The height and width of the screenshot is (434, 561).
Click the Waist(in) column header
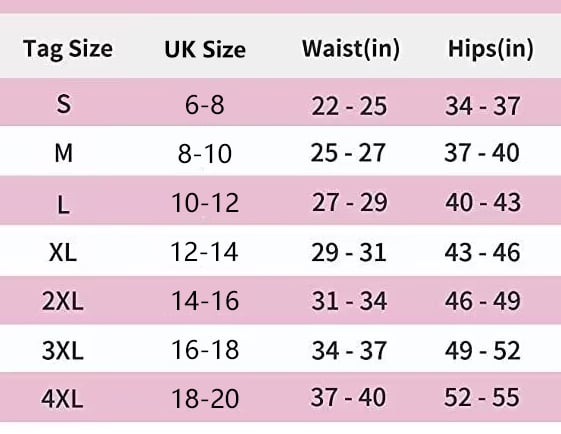(351, 49)
